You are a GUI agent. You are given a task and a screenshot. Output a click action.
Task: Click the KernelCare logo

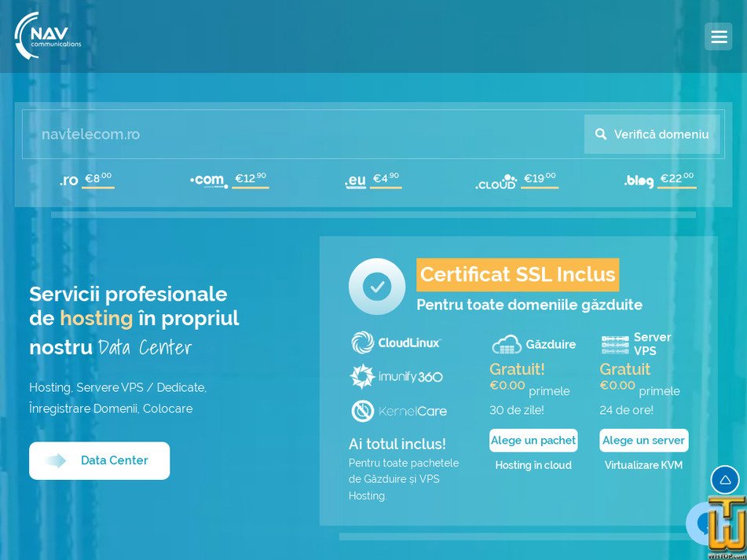(x=398, y=411)
